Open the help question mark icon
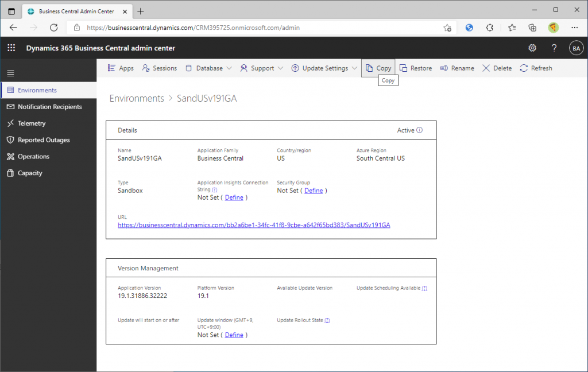 554,48
